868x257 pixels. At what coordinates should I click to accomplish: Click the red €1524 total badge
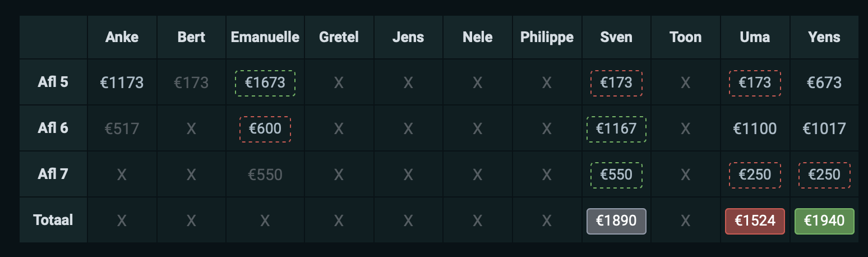click(x=755, y=221)
